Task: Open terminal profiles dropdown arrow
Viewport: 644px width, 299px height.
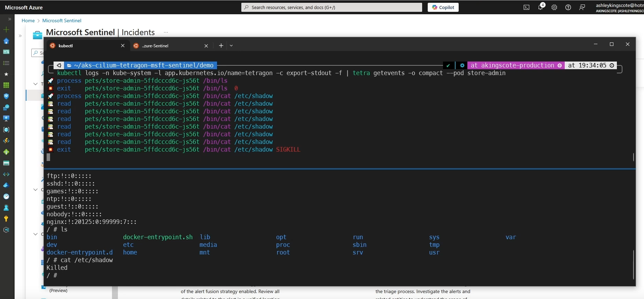Action: coord(231,46)
